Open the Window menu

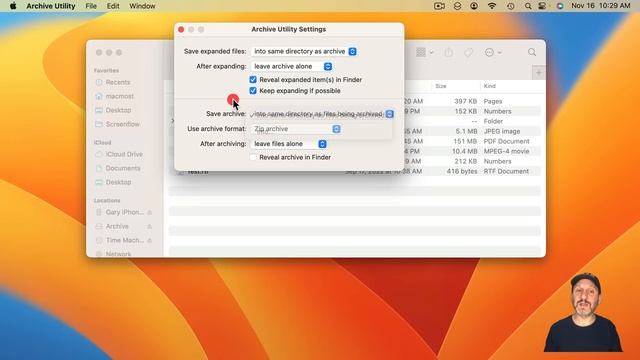tap(142, 6)
